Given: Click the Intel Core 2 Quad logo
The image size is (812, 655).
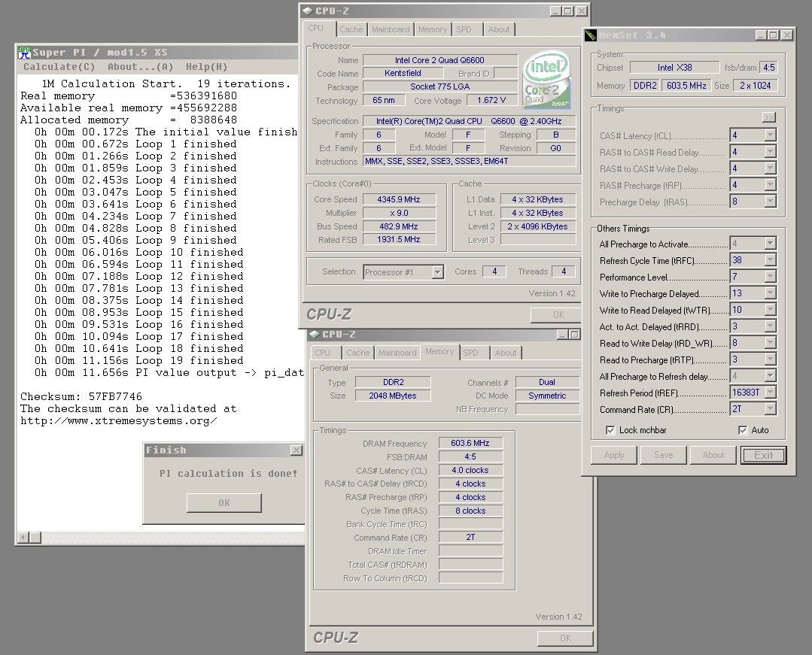Looking at the screenshot, I should point(547,79).
